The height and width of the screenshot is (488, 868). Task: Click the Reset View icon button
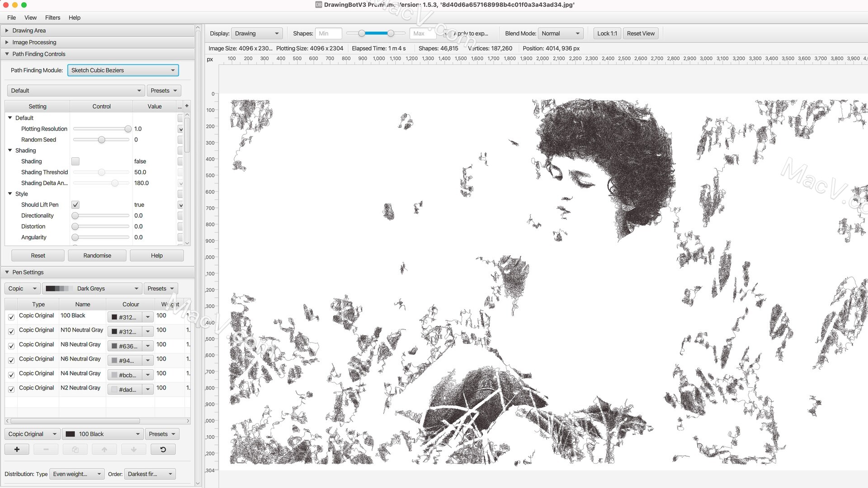640,33
